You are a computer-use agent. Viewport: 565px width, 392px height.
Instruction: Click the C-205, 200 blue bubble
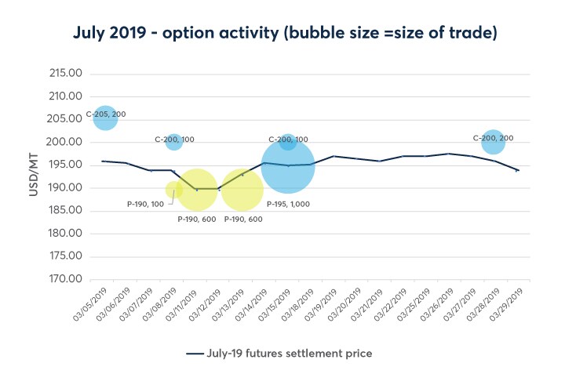[x=105, y=119]
